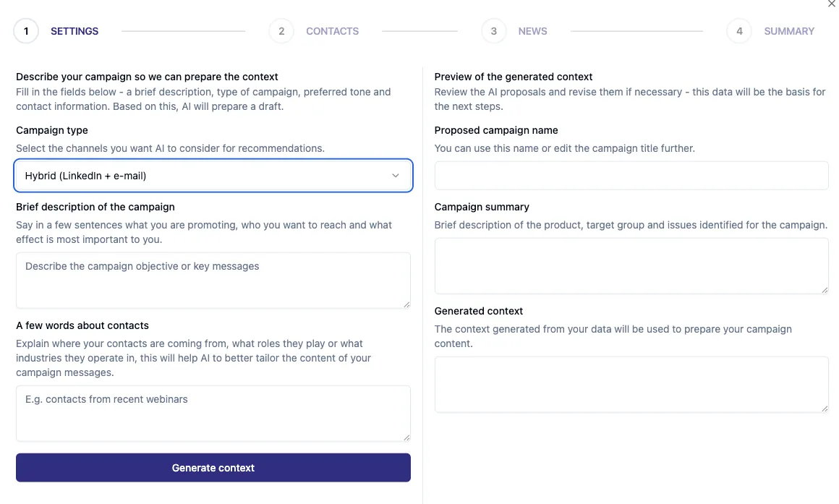This screenshot has height=504, width=839.
Task: Switch to the NEWS step
Action: coord(532,31)
